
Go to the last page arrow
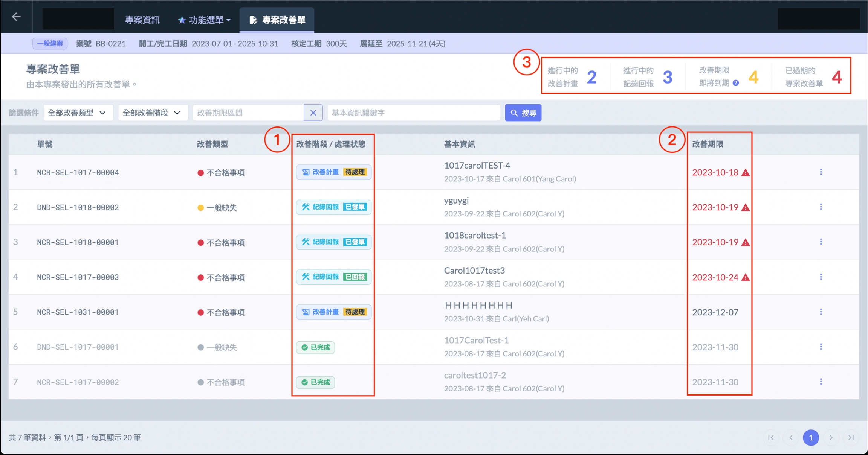[851, 438]
